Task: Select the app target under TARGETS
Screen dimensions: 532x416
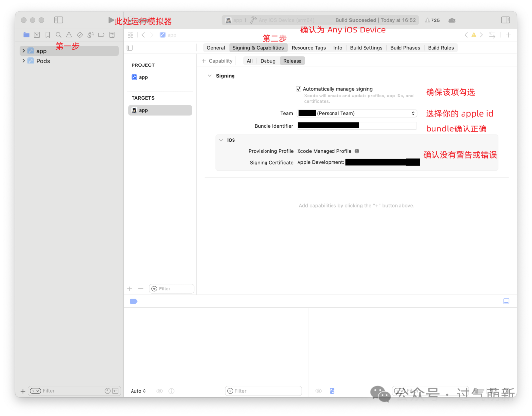Action: pyautogui.click(x=160, y=111)
